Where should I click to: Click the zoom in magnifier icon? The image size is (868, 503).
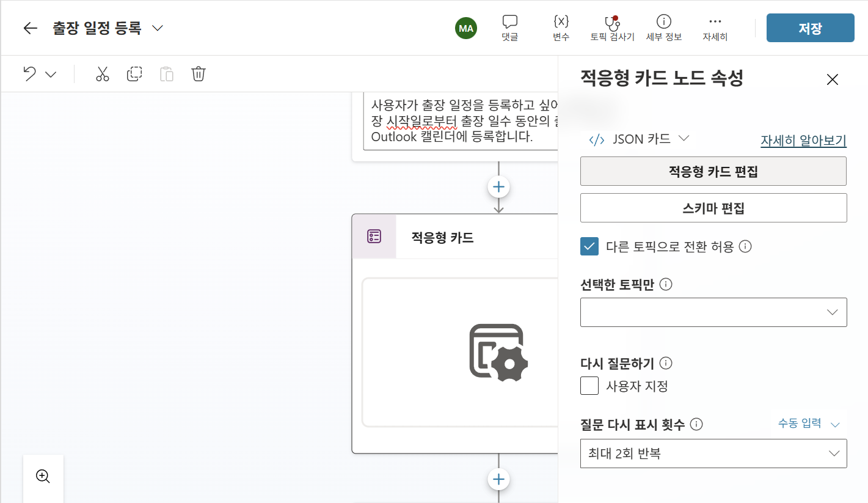[43, 476]
